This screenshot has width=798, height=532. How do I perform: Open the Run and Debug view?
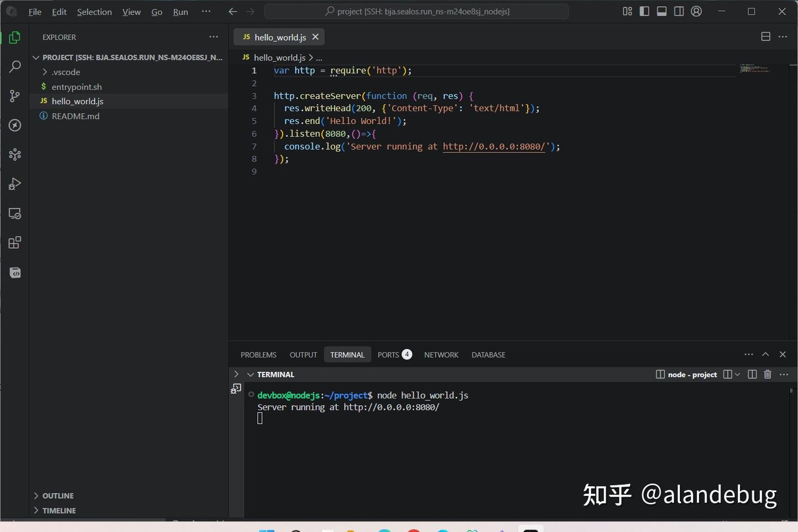click(15, 183)
